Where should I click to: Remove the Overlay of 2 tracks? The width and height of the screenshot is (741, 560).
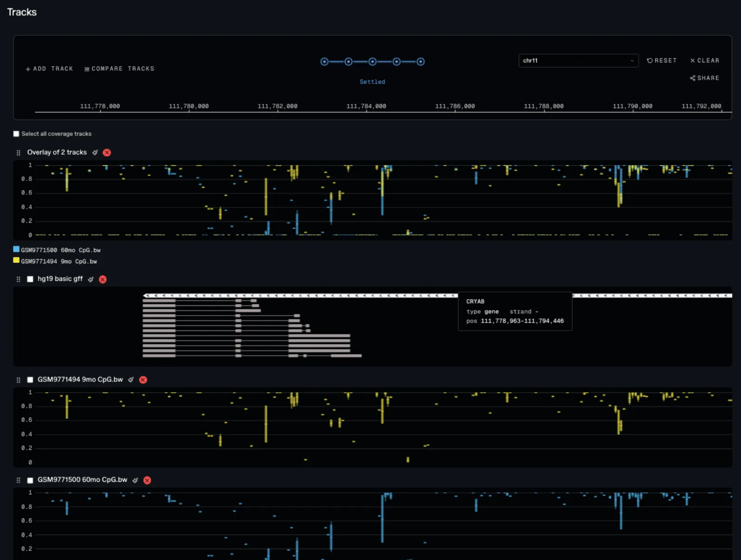tap(107, 153)
